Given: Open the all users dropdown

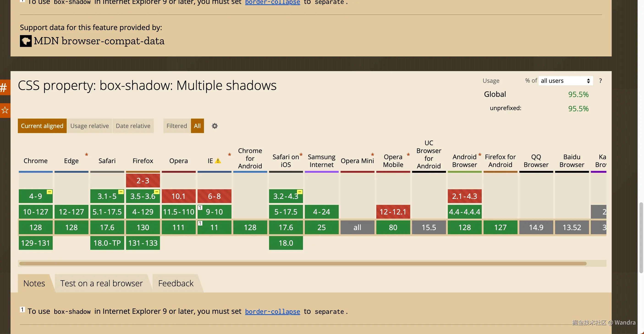Looking at the screenshot, I should 565,81.
